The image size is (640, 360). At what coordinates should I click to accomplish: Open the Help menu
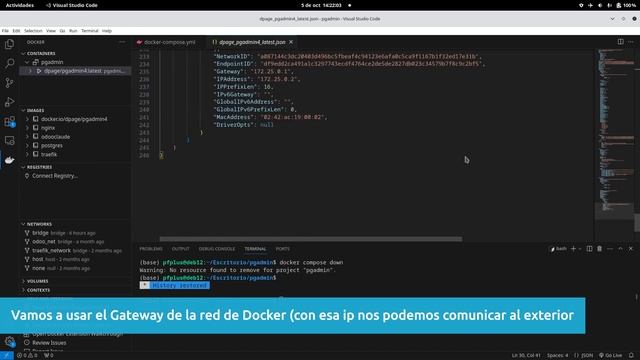[107, 31]
